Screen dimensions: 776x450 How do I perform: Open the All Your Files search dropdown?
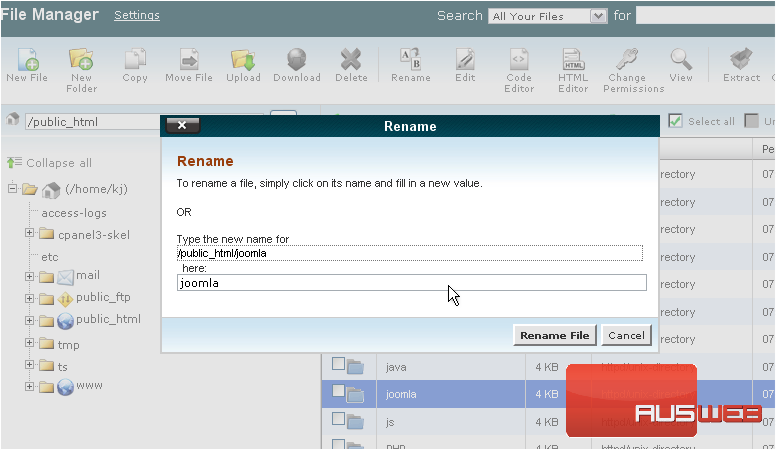[x=547, y=16]
